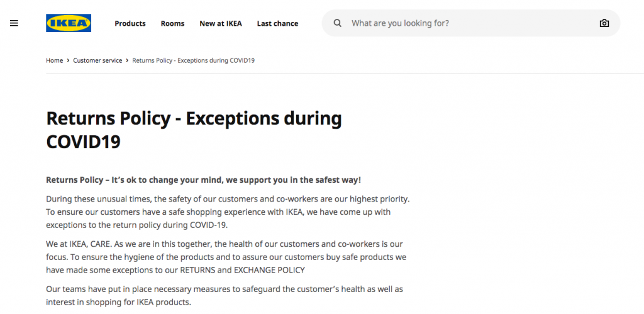Open the Products menu
The width and height of the screenshot is (644, 314).
pyautogui.click(x=130, y=23)
